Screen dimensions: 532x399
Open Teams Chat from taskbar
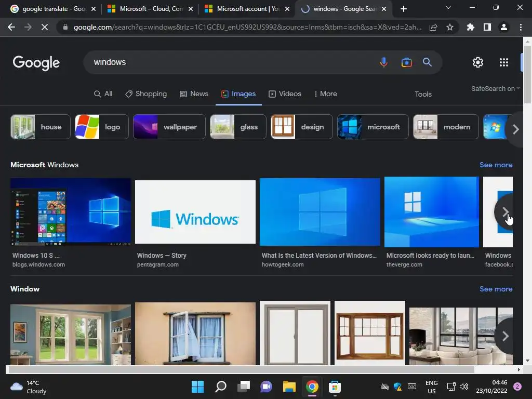[267, 387]
